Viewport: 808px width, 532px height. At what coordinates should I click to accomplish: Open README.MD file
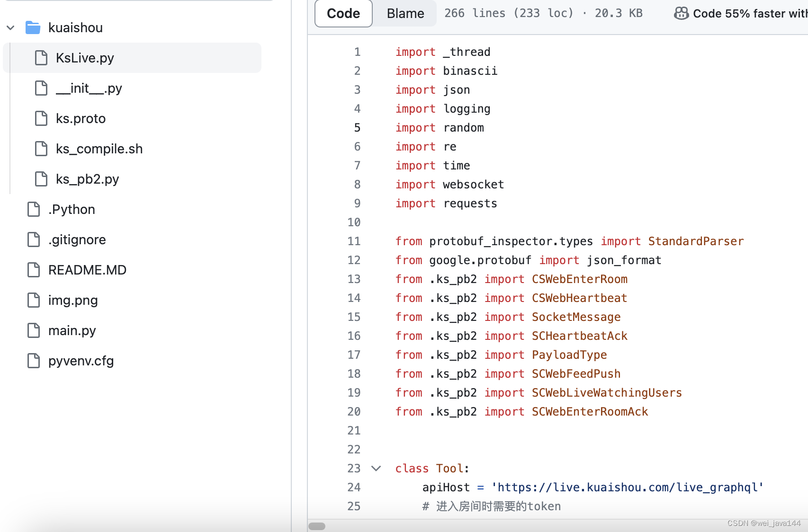(87, 270)
